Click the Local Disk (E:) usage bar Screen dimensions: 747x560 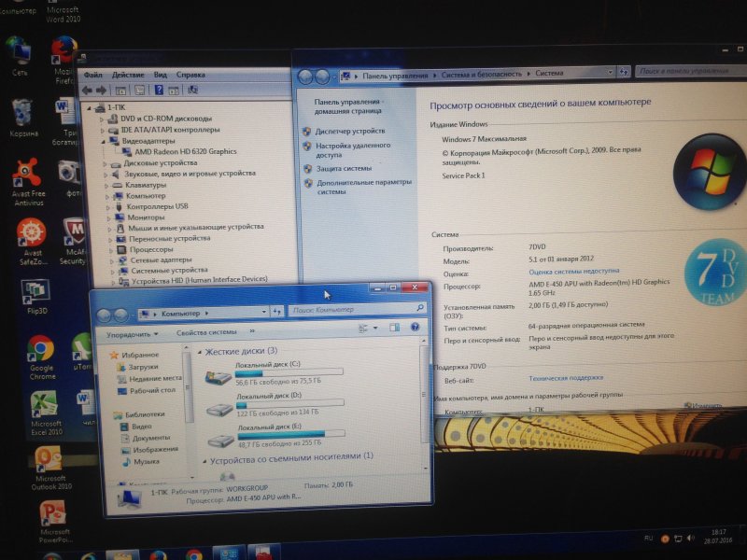(280, 434)
